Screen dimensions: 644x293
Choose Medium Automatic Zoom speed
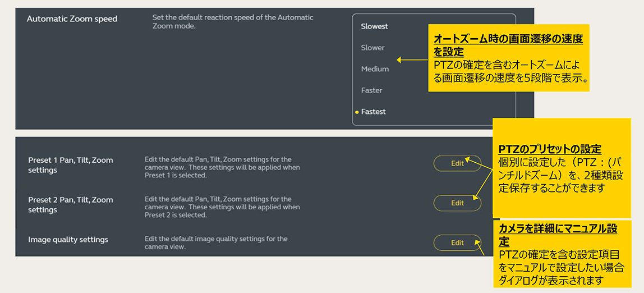[x=375, y=69]
